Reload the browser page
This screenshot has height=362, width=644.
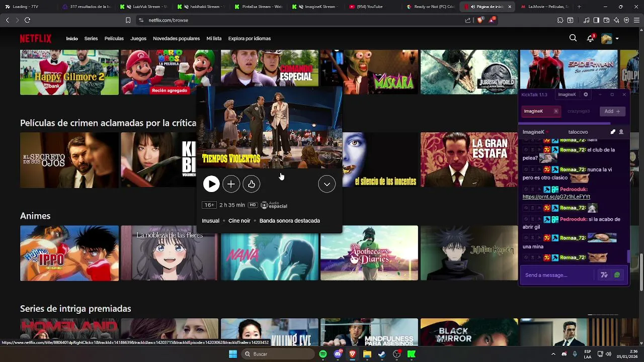tap(27, 20)
